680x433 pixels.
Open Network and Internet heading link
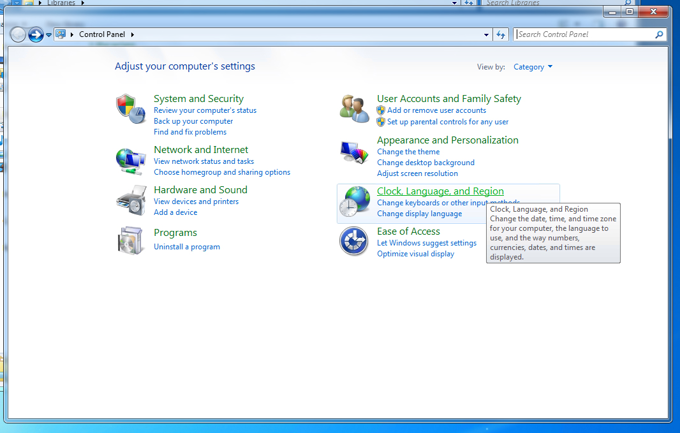[201, 150]
